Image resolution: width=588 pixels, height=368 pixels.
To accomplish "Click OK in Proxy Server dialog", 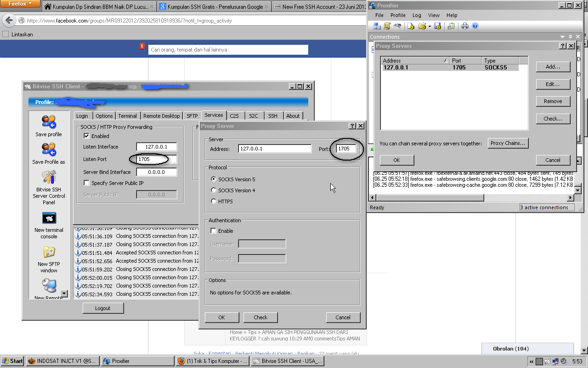I will (x=222, y=317).
